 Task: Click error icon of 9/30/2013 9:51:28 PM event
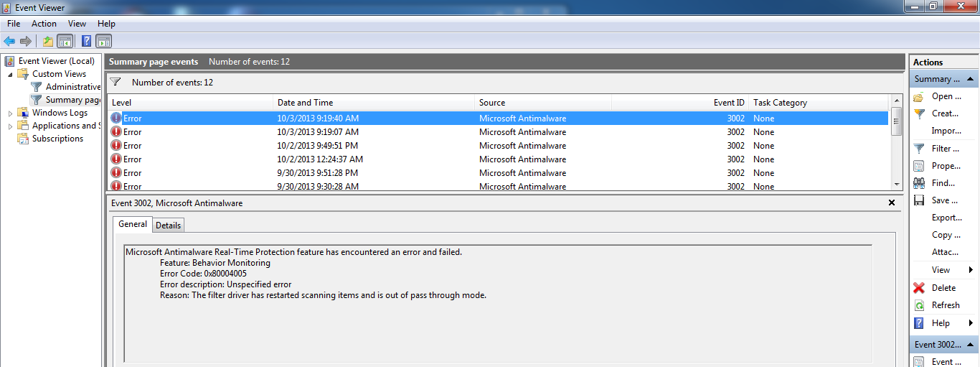pyautogui.click(x=116, y=172)
